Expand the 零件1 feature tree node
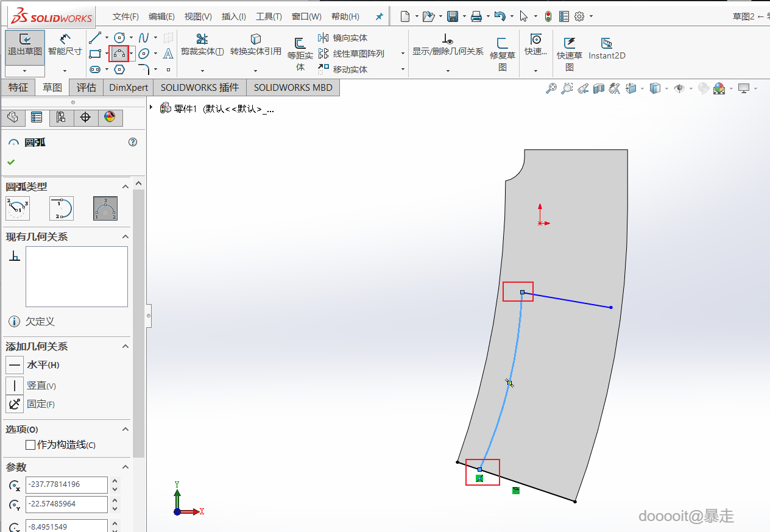This screenshot has height=532, width=770. click(x=151, y=108)
